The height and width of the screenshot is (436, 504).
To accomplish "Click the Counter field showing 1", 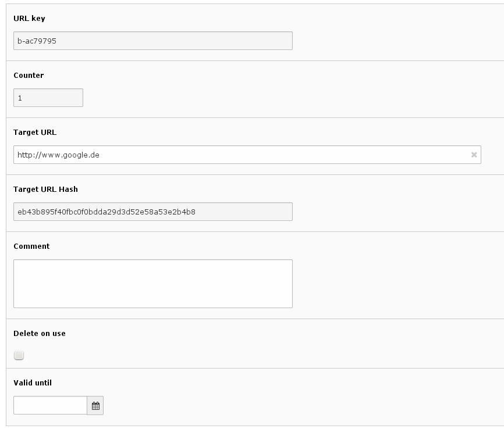I will tap(48, 98).
